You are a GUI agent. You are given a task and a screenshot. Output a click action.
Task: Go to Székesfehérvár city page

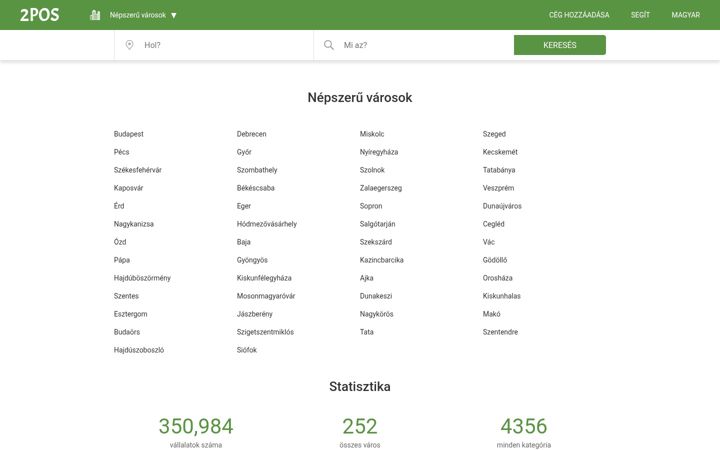[138, 170]
